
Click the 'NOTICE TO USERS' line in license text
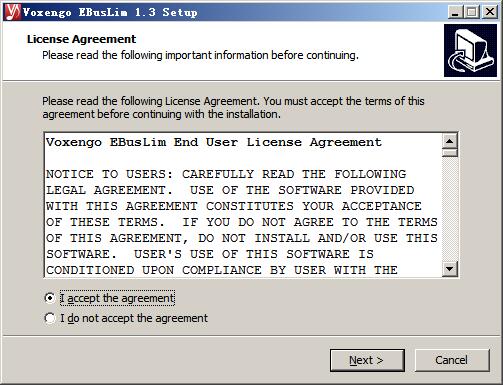pyautogui.click(x=226, y=174)
